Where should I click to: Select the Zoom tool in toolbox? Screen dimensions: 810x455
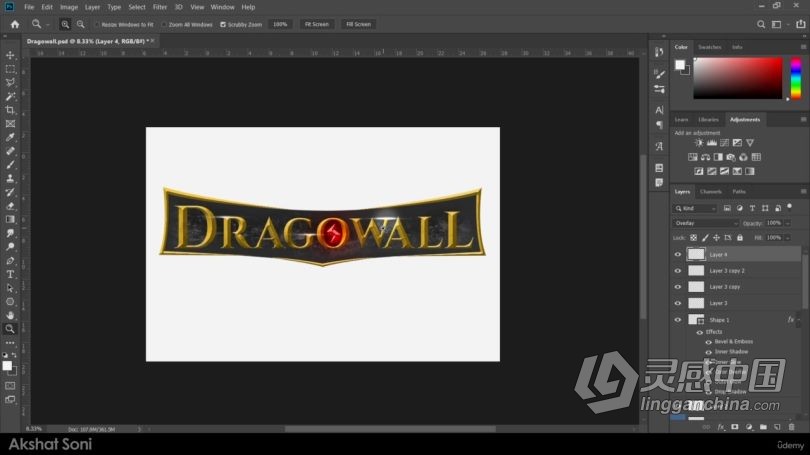pyautogui.click(x=10, y=329)
